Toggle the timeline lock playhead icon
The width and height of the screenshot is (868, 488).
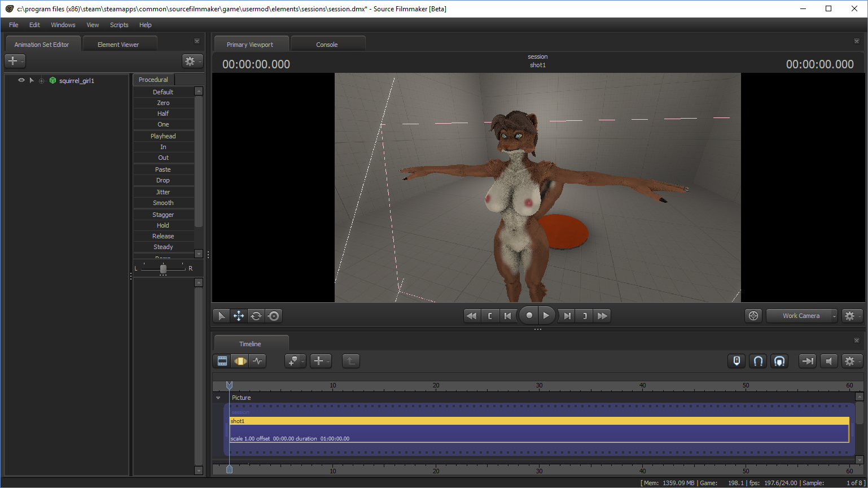coord(736,361)
